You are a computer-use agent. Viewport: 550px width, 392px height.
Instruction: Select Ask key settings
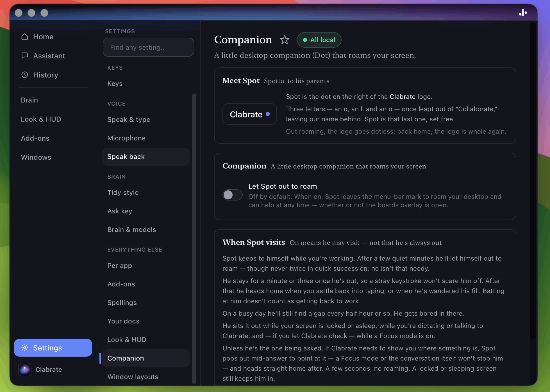146,211
